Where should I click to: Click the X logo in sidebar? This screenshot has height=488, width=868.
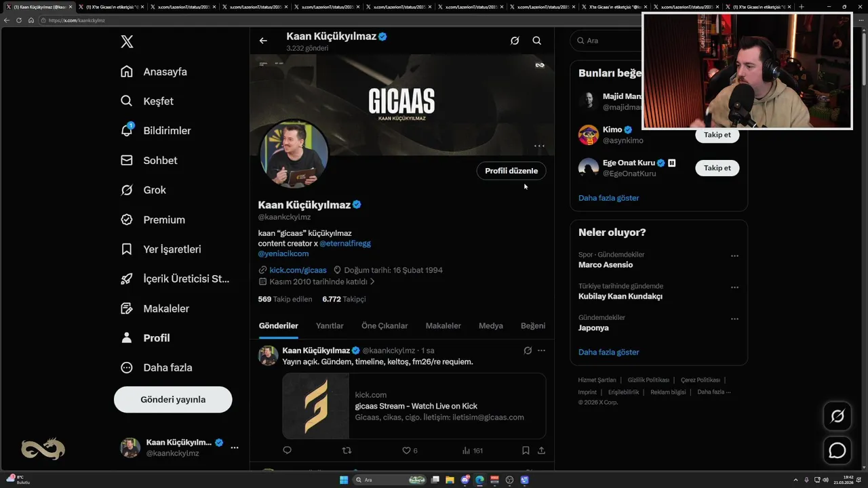coord(127,42)
